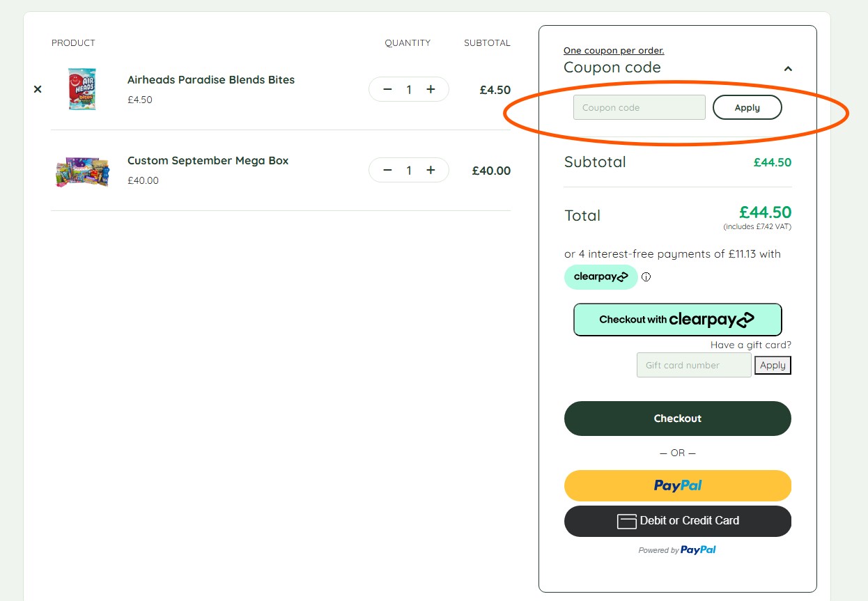Image resolution: width=868 pixels, height=601 pixels.
Task: Click the QUANTITY column header
Action: (x=408, y=42)
